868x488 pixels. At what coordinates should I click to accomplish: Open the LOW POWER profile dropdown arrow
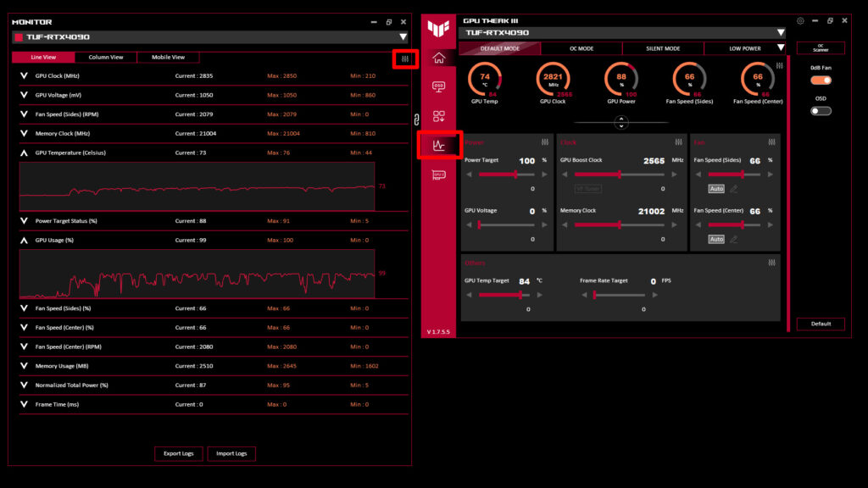tap(782, 48)
